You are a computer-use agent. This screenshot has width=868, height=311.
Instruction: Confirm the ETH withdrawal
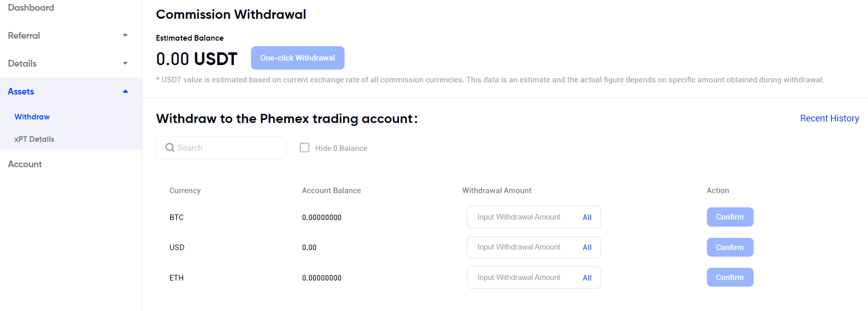(x=730, y=277)
